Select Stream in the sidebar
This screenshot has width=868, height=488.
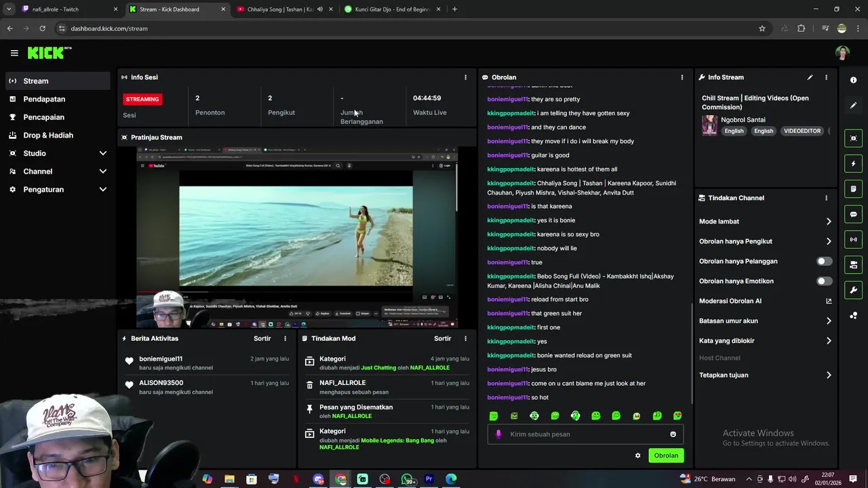click(57, 81)
